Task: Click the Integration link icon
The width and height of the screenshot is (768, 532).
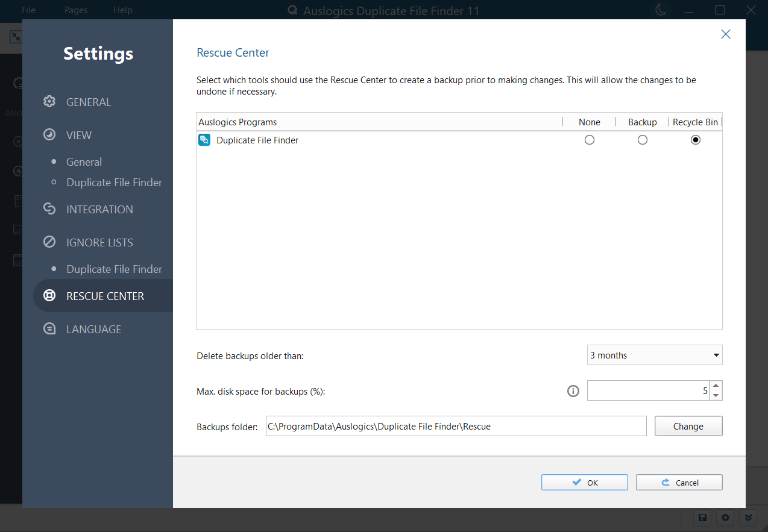Action: [49, 209]
